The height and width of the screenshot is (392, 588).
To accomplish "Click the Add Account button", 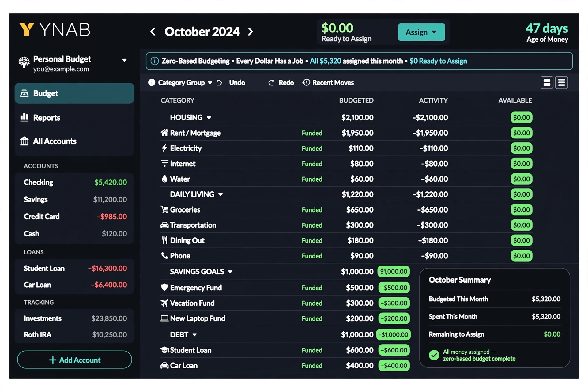I will 74,360.
